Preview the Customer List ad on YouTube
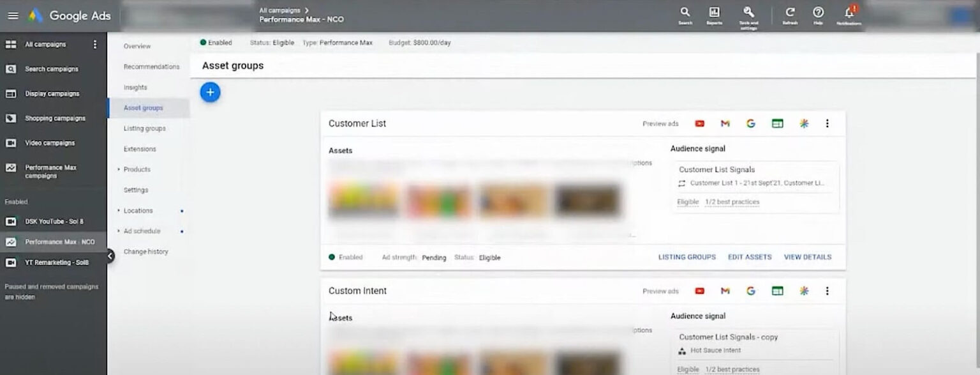The width and height of the screenshot is (980, 375). pos(699,123)
